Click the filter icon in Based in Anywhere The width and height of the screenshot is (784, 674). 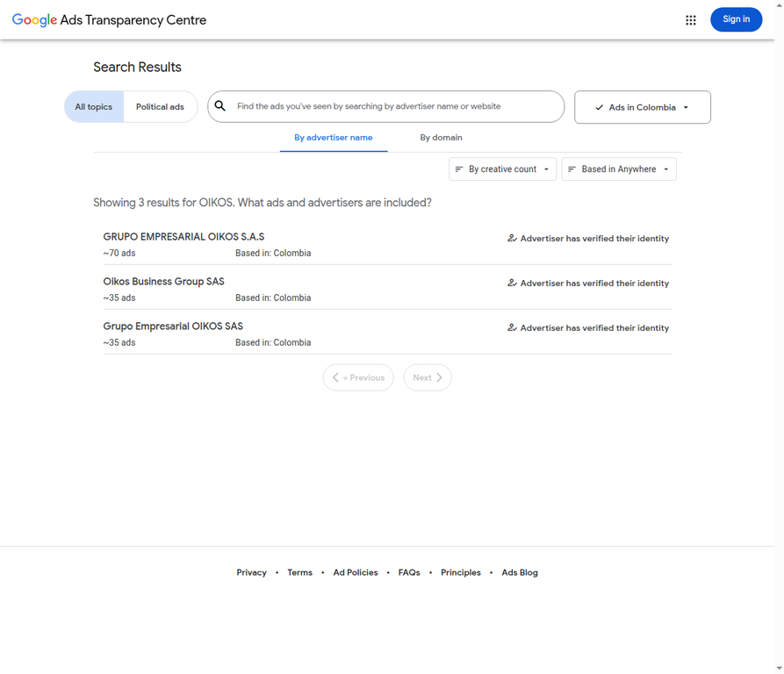[572, 168]
